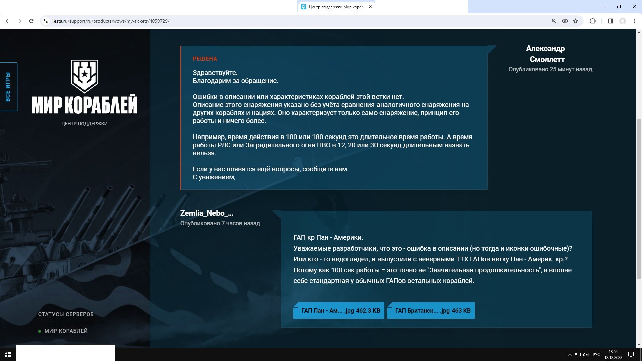Click the scrollbar up arrow
Screen dimensions: 644x364
(x=639, y=32)
